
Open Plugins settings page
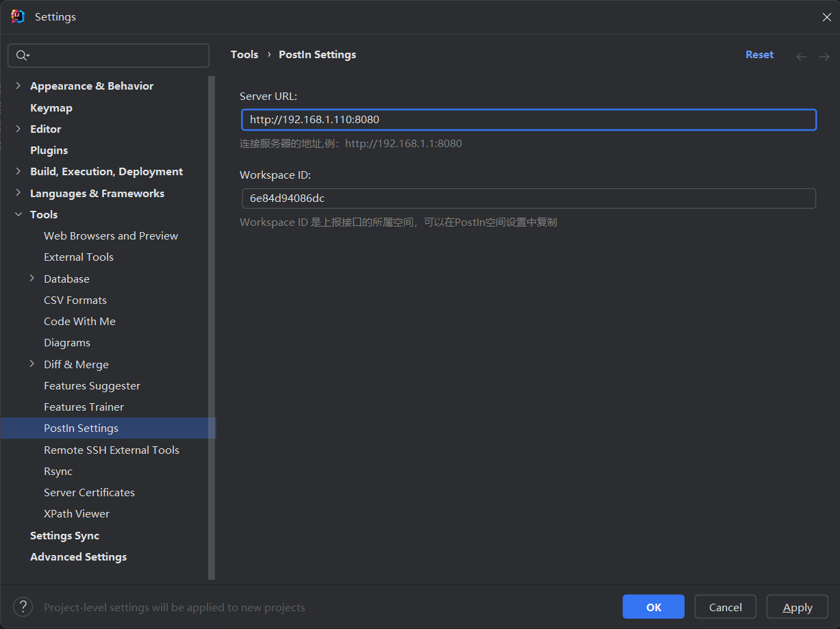click(49, 150)
